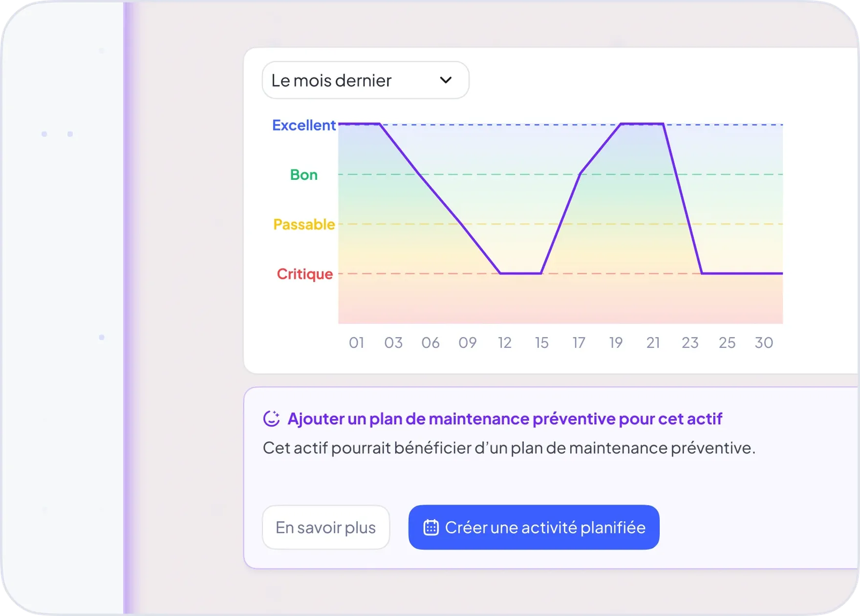
Task: Click day 30 on the chart axis
Action: coord(764,343)
